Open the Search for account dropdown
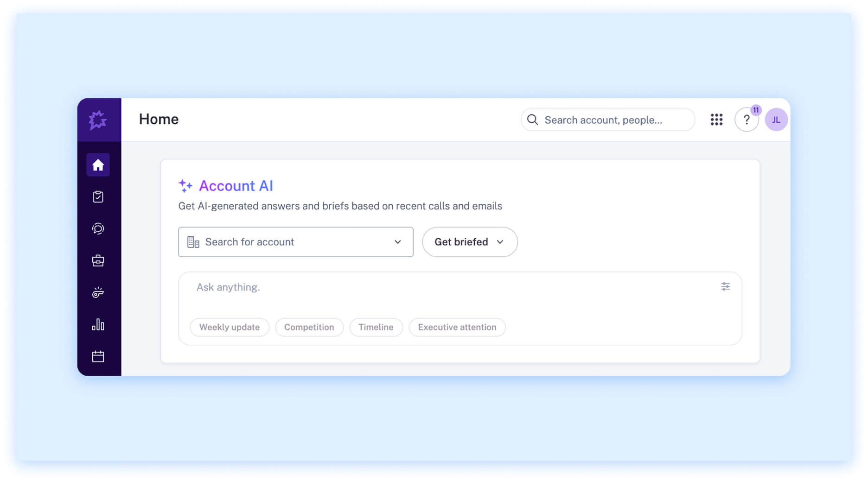This screenshot has height=481, width=868. tap(296, 242)
